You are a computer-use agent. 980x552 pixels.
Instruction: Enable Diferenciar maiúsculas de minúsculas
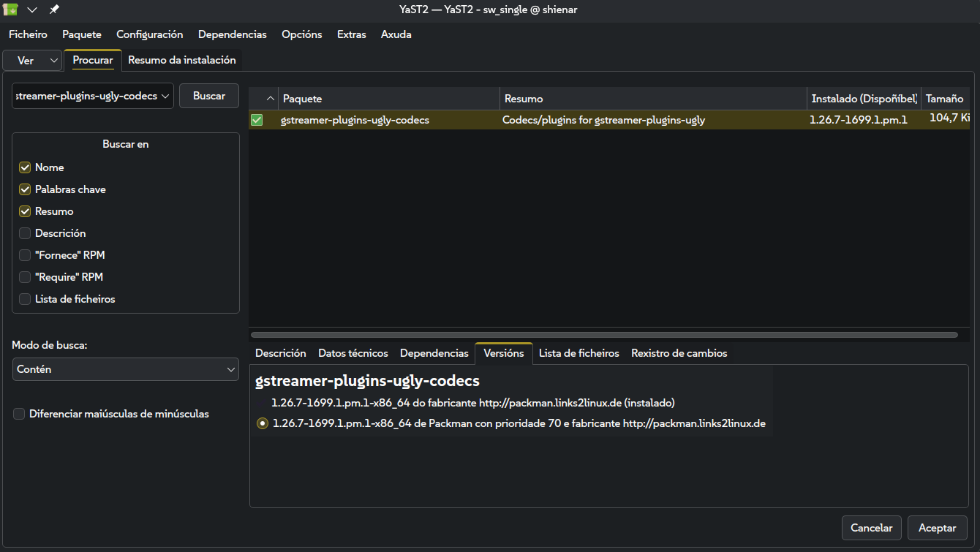point(20,414)
